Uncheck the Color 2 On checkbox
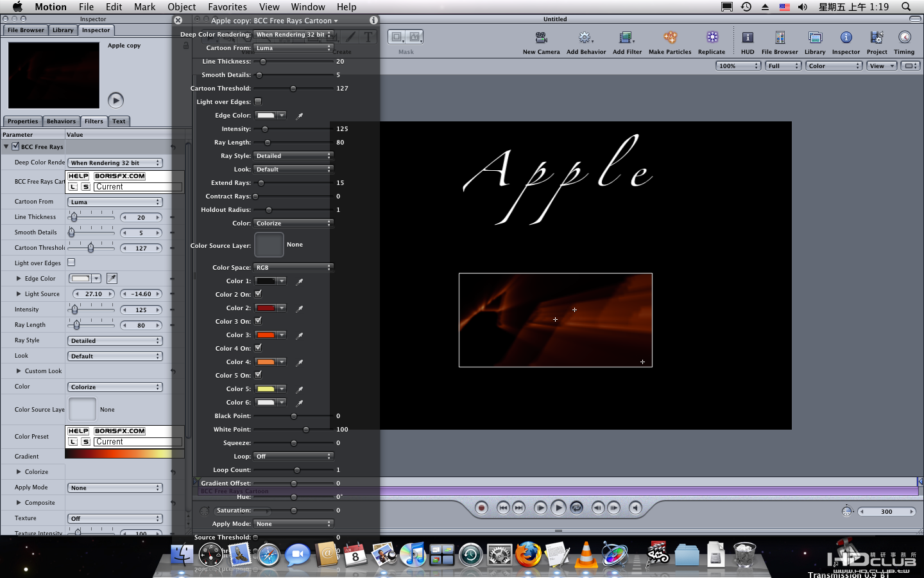This screenshot has height=578, width=924. pos(258,294)
